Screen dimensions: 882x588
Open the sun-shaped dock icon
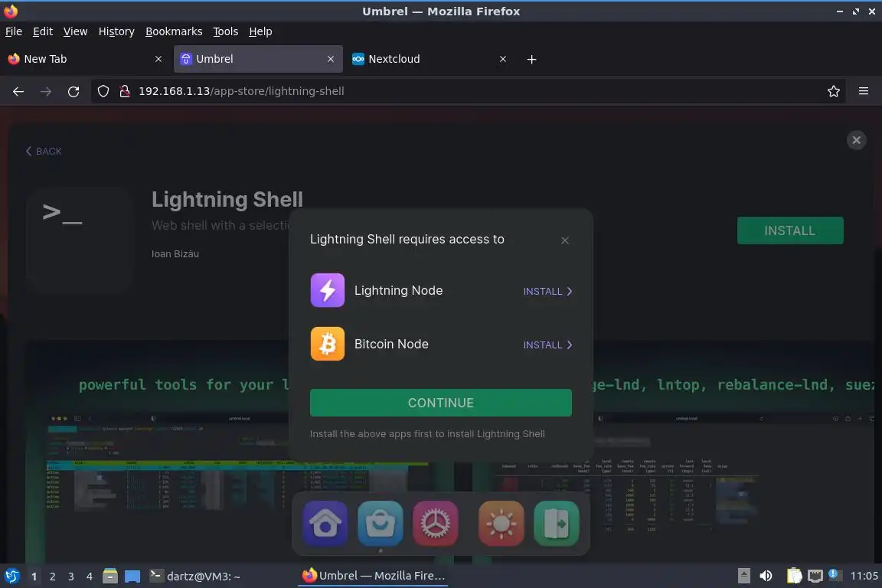click(x=501, y=523)
